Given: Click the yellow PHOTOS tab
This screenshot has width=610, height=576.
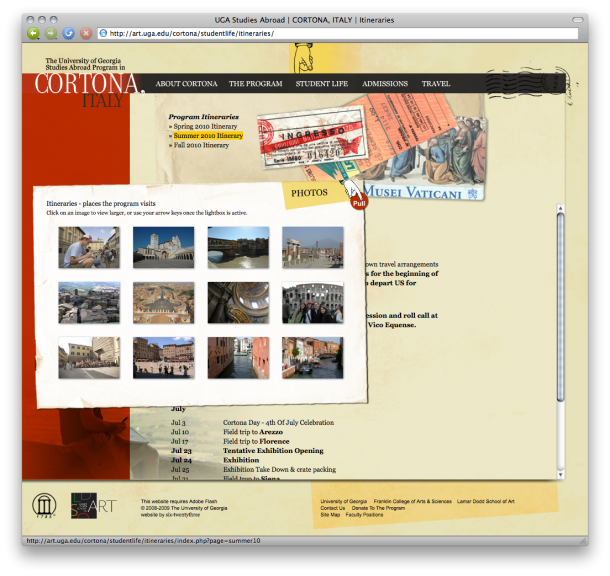Looking at the screenshot, I should pos(309,193).
